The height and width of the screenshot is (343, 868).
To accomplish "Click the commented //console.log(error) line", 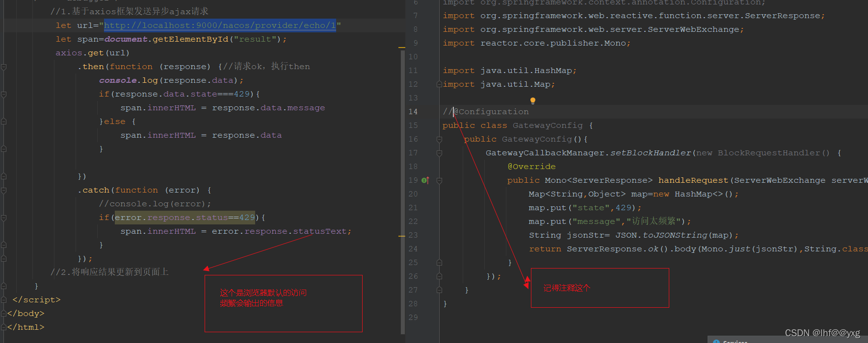I will click(x=155, y=204).
